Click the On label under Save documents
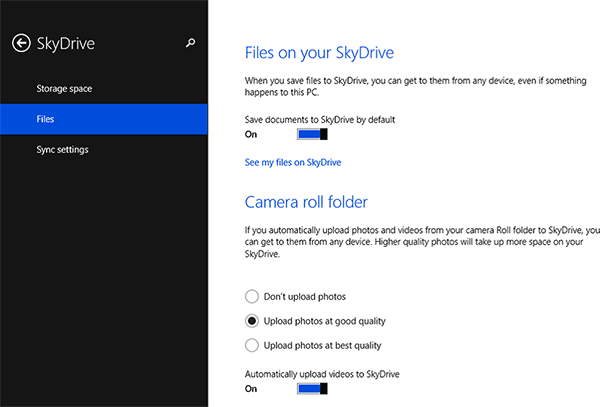 (x=252, y=134)
